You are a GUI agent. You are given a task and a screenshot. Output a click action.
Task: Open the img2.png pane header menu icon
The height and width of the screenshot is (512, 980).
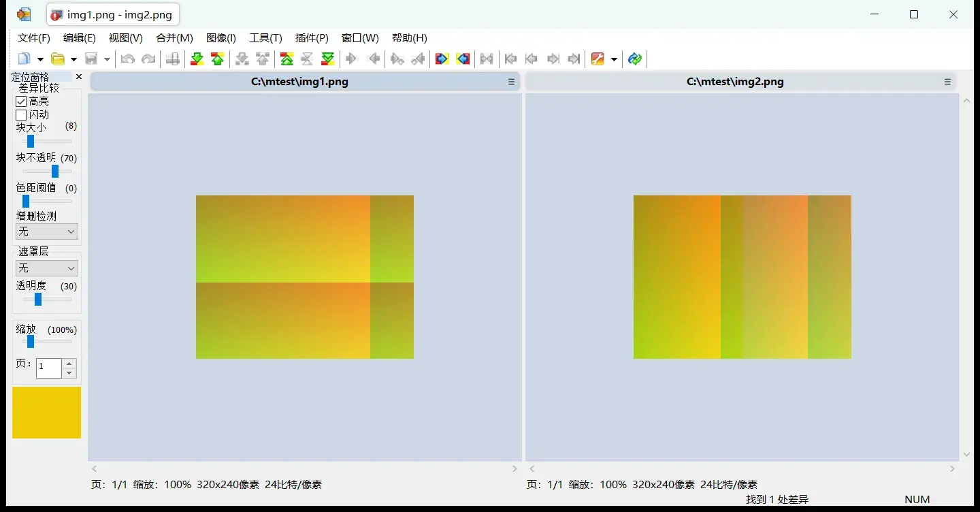(x=947, y=82)
